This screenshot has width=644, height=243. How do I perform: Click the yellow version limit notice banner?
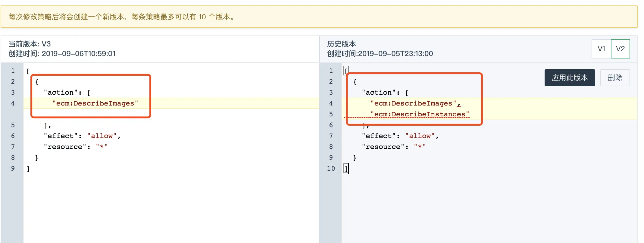pyautogui.click(x=319, y=17)
